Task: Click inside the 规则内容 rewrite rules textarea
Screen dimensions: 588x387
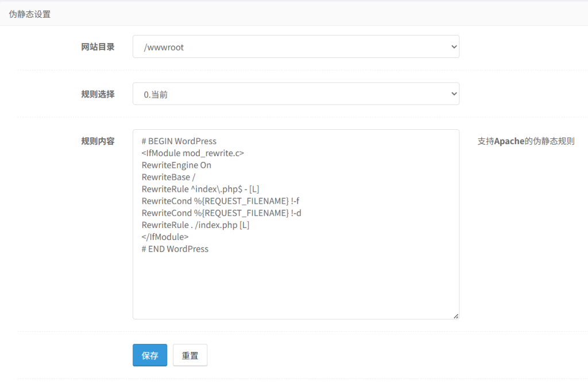Action: coord(296,225)
